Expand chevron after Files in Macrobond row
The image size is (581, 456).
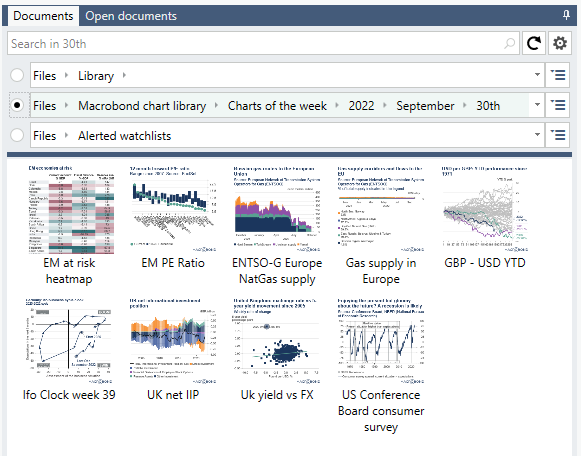(67, 105)
